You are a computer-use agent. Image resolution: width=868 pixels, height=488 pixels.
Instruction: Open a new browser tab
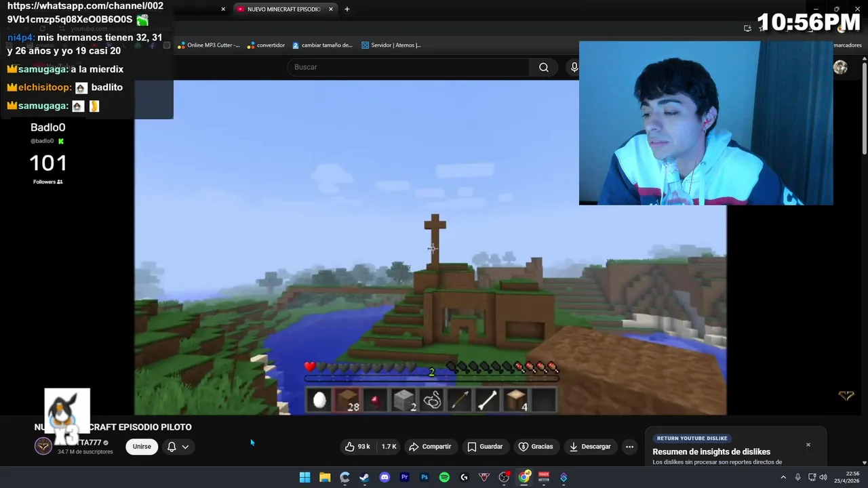click(347, 9)
